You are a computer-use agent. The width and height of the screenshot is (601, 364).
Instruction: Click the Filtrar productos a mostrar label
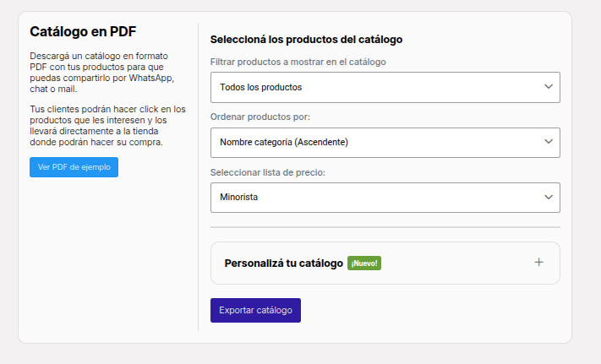tap(298, 62)
